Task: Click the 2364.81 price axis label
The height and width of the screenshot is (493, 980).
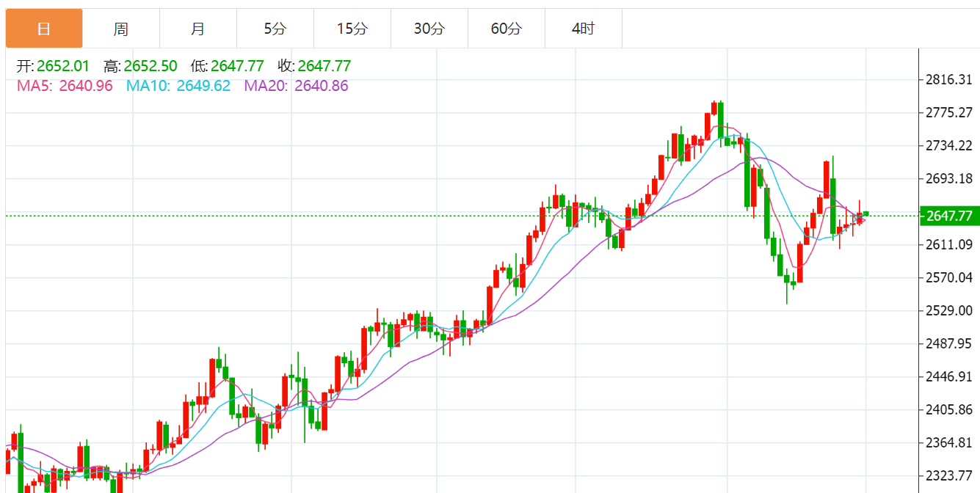Action: click(949, 442)
